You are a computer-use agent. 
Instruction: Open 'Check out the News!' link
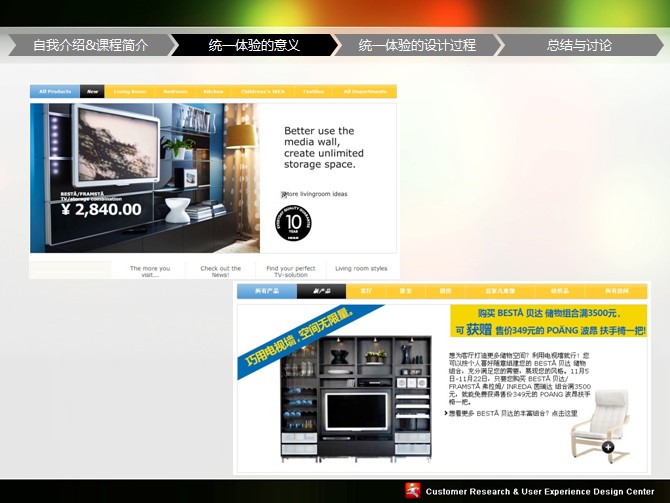pyautogui.click(x=220, y=271)
